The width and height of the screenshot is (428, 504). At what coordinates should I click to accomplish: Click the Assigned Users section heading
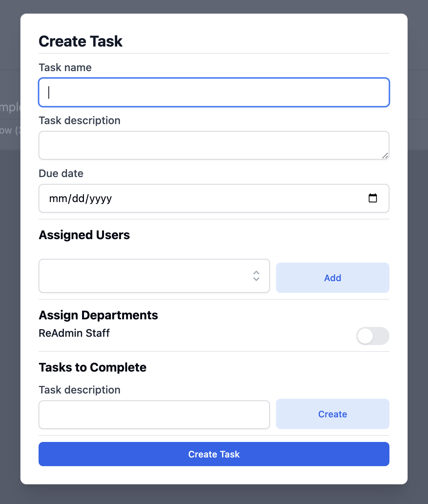tap(84, 235)
